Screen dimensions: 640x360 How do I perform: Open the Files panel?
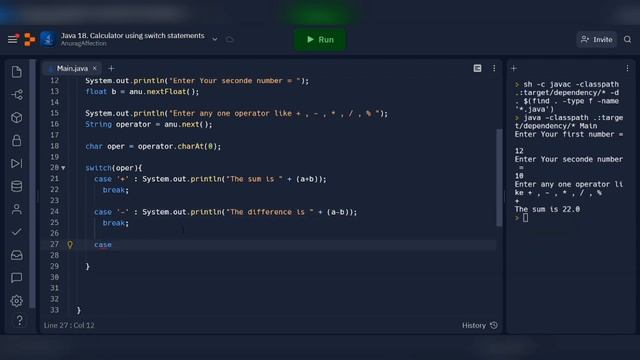tap(17, 72)
